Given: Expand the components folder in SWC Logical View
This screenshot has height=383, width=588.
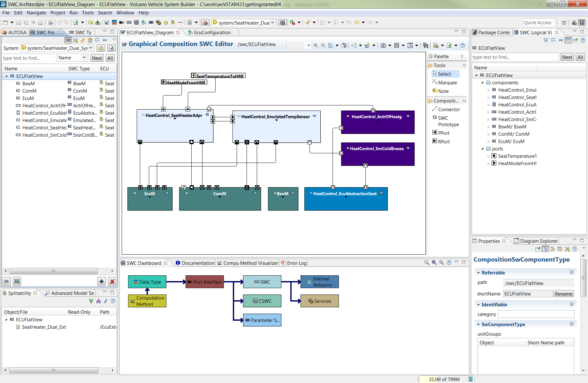Looking at the screenshot, I should (483, 82).
